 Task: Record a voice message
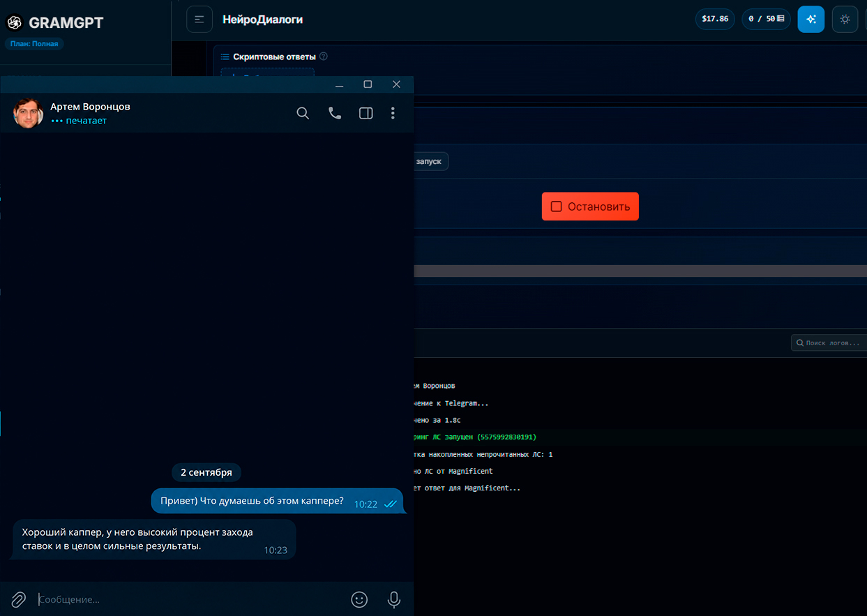tap(394, 599)
